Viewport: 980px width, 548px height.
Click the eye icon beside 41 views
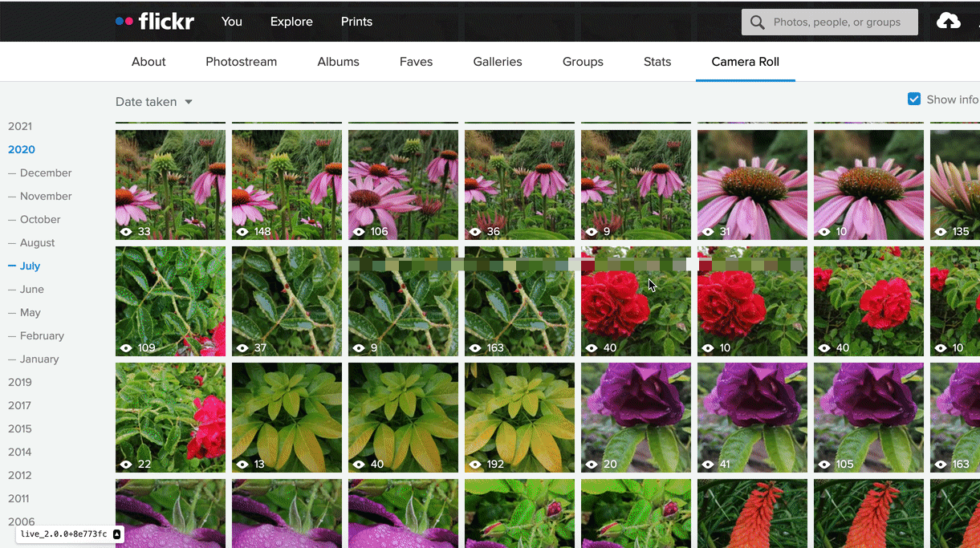(x=708, y=465)
